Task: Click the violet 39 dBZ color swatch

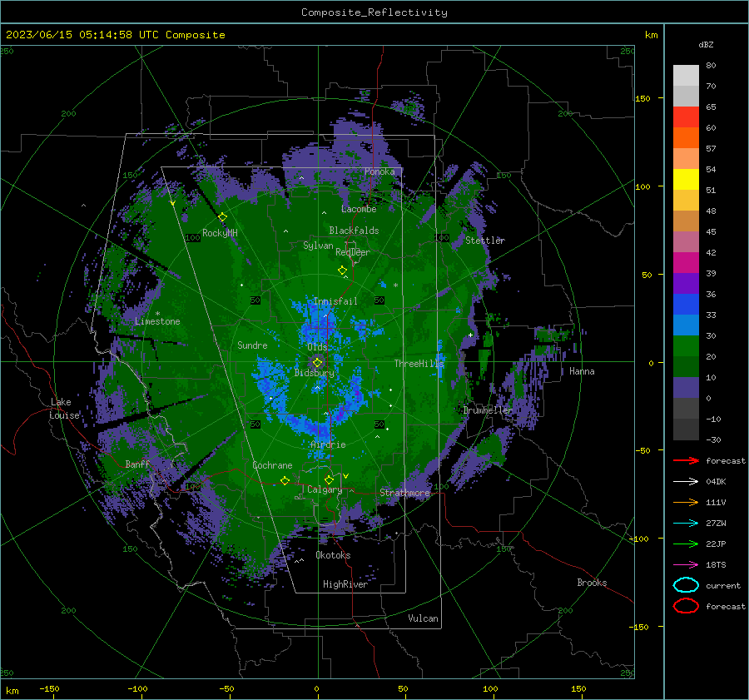Action: point(686,283)
